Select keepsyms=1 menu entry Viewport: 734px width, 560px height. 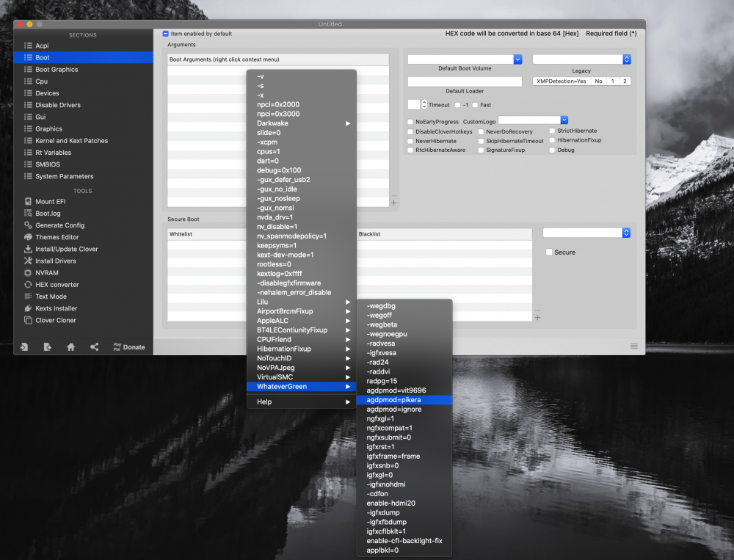tap(302, 245)
